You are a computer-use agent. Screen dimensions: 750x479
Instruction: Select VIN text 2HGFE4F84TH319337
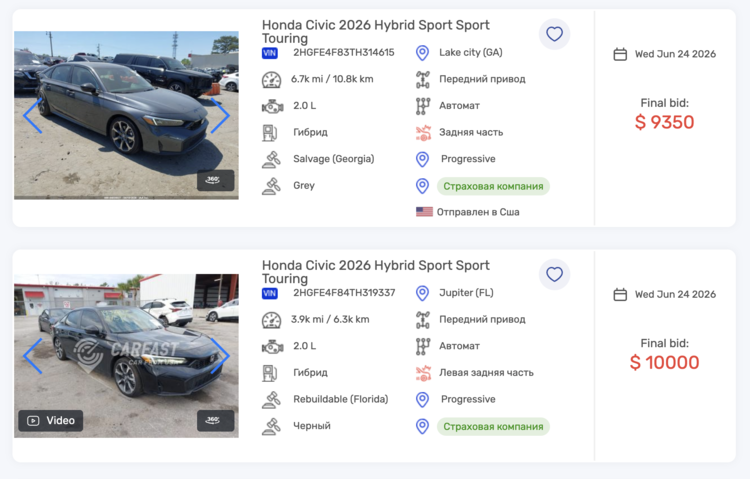[x=344, y=292]
